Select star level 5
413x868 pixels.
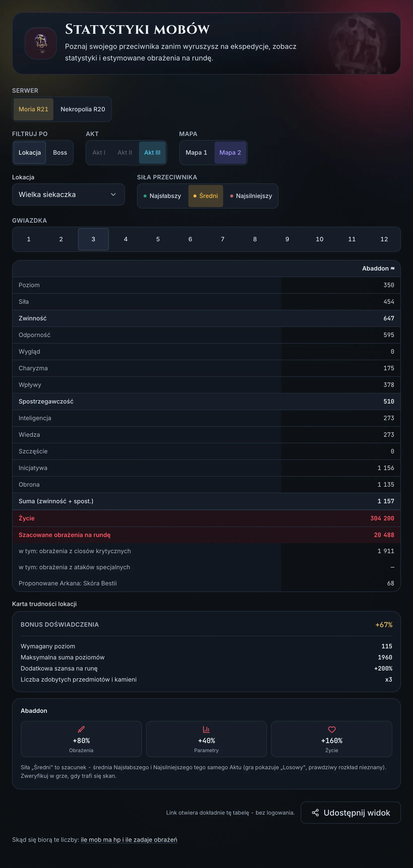coord(158,239)
